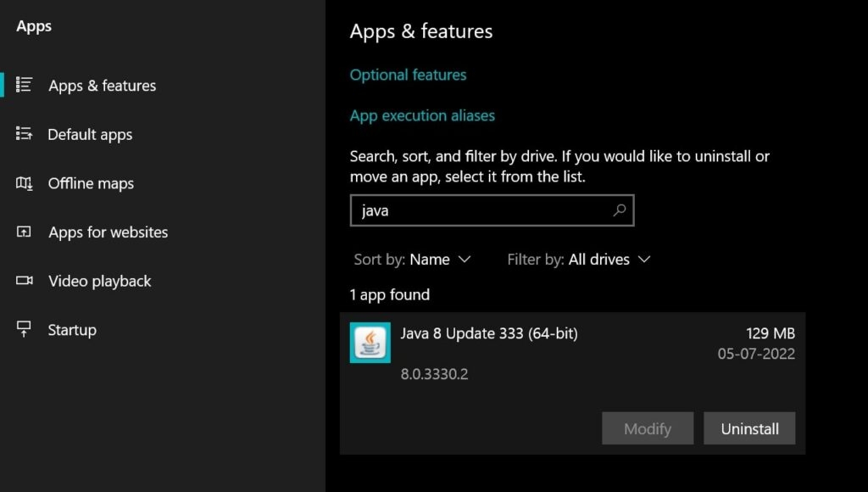Viewport: 868px width, 492px height.
Task: Click the chevron next to All drives
Action: (x=644, y=260)
